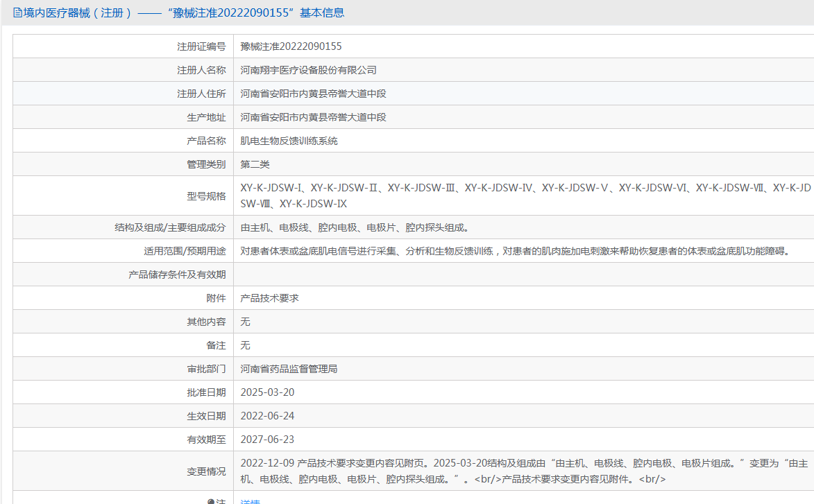814x504 pixels.
Task: Click the 变更情况 label
Action: (206, 471)
